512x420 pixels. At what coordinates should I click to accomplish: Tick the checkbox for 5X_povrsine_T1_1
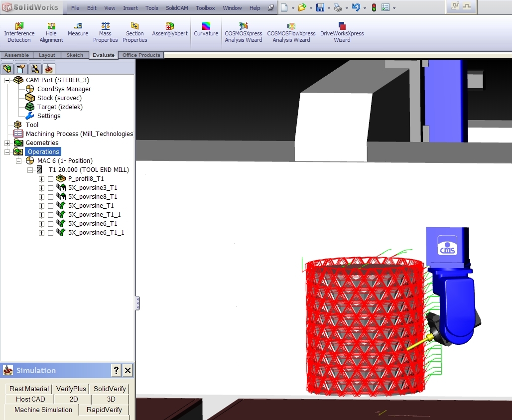click(51, 215)
